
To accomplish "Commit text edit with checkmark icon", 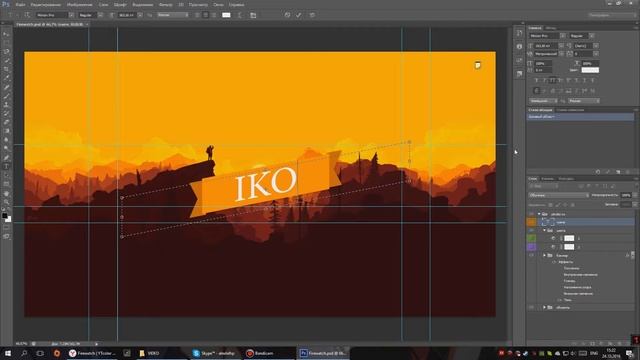I will (299, 15).
